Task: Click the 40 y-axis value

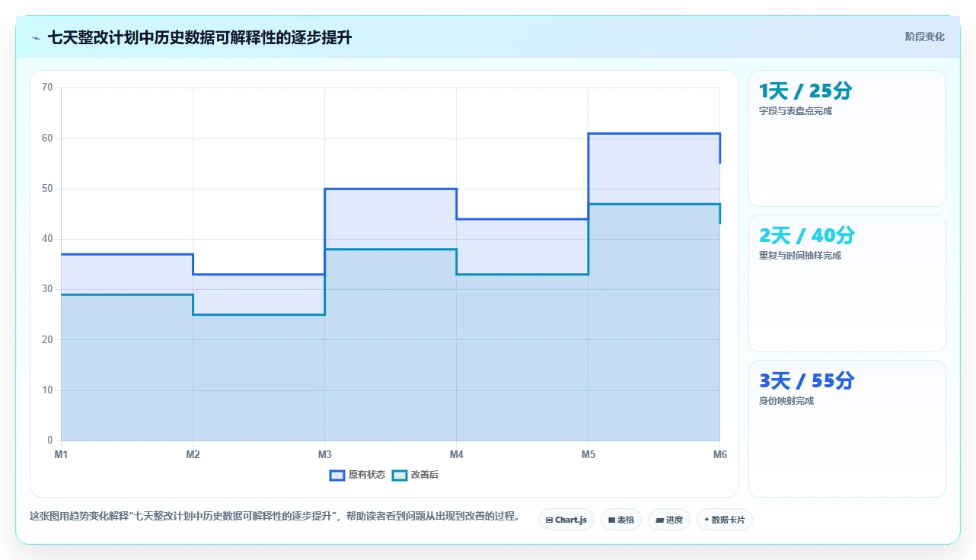Action: [x=47, y=239]
